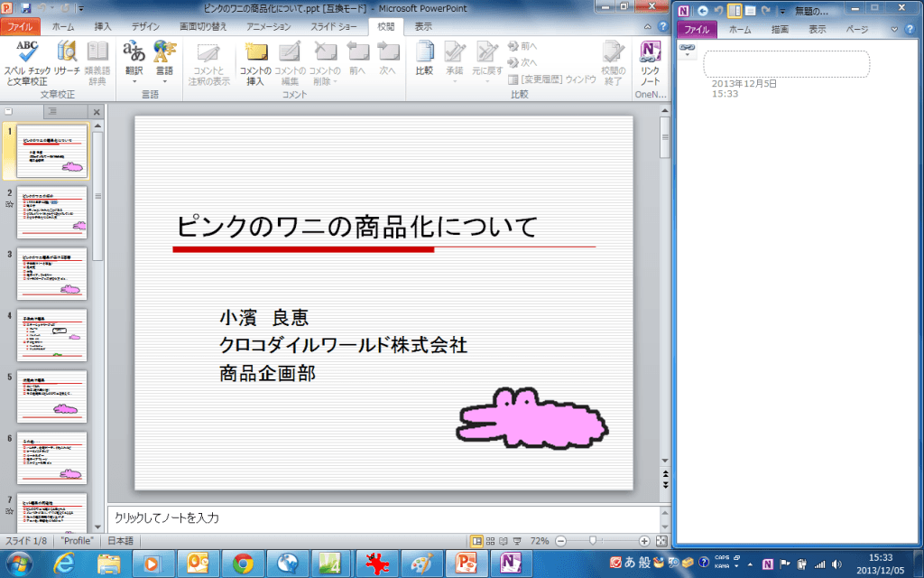Open Chrome from taskbar
924x578 pixels.
(243, 564)
